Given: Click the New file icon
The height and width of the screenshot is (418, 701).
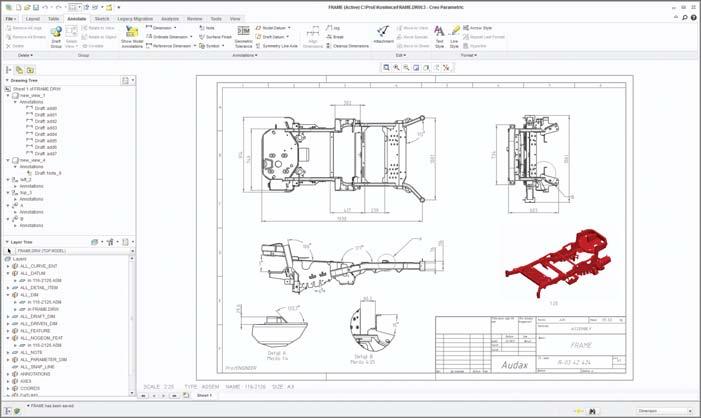Looking at the screenshot, I should (x=18, y=7).
